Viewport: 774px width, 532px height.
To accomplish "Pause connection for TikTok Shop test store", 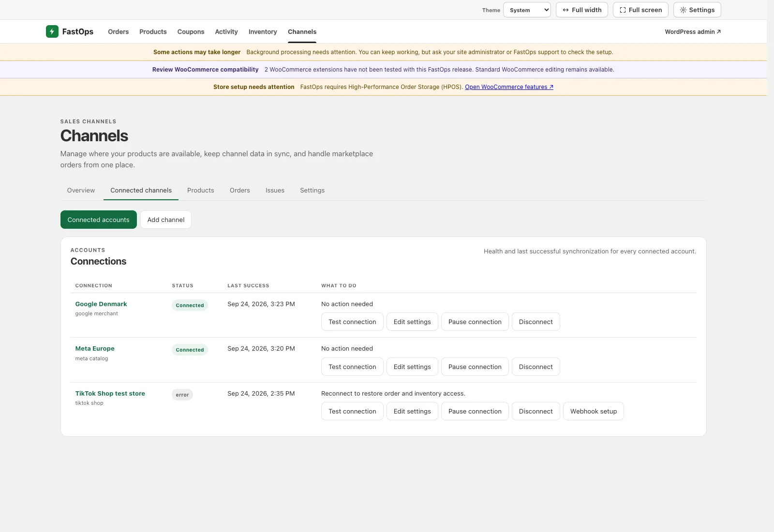I will (x=475, y=411).
